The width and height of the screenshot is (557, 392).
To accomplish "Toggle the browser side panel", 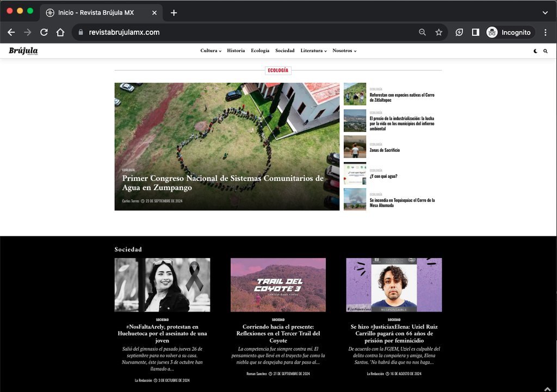I will pos(475,32).
